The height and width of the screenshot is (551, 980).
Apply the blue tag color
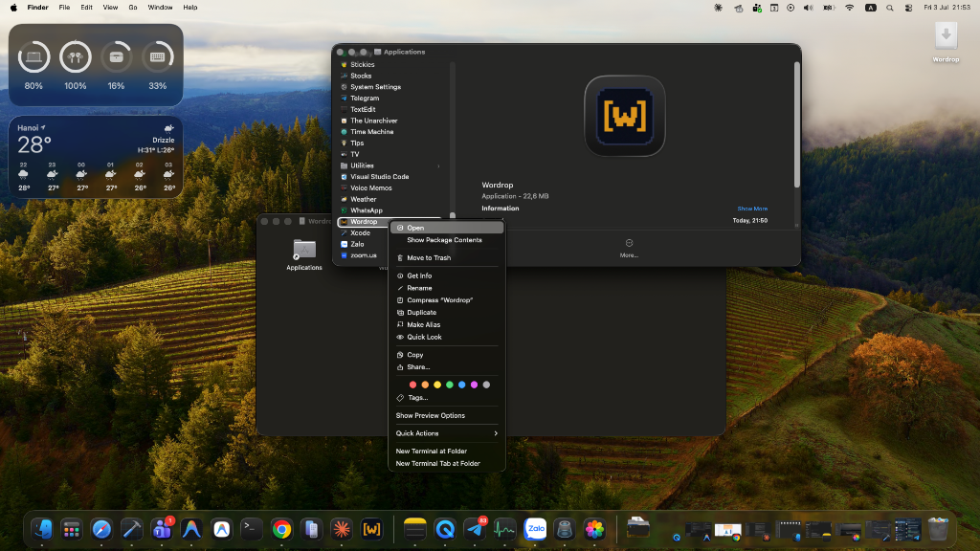(462, 385)
